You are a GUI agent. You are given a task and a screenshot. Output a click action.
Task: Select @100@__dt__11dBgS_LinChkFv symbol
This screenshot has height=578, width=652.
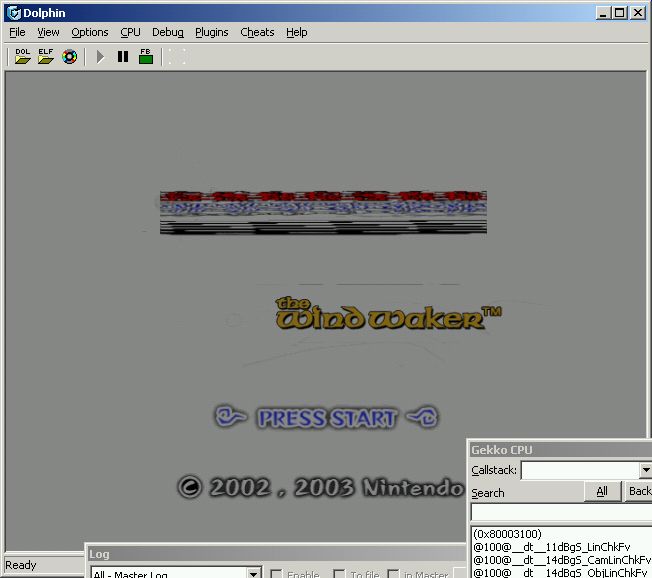[x=552, y=547]
